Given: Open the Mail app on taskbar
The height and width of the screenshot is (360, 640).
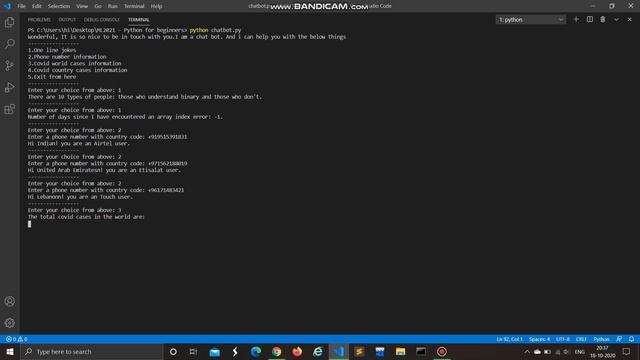Looking at the screenshot, I should 214,351.
